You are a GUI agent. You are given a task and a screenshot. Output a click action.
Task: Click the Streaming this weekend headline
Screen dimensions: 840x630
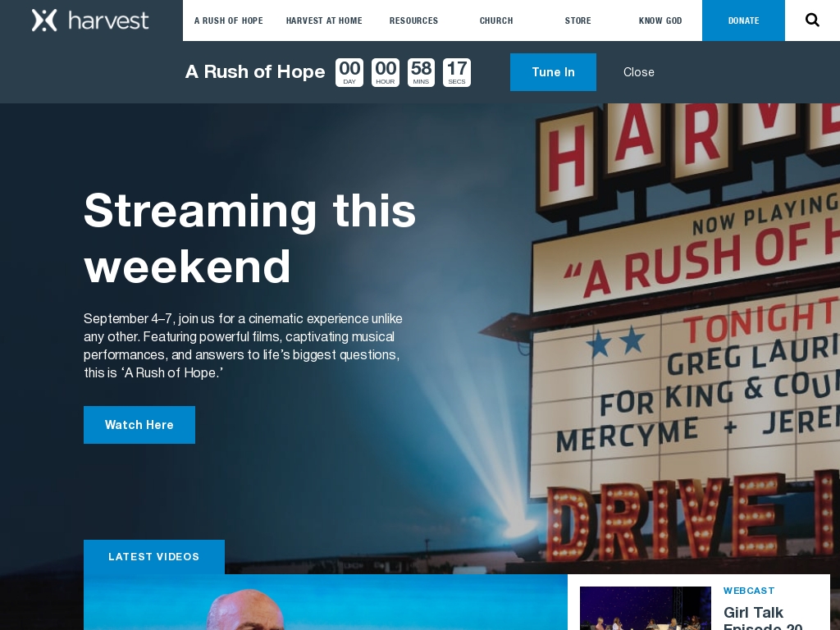pos(249,238)
